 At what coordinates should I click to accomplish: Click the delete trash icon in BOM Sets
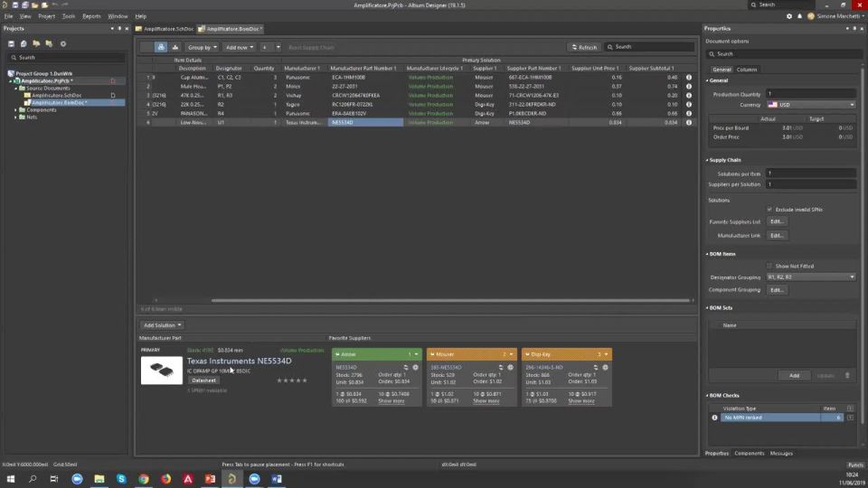[847, 375]
